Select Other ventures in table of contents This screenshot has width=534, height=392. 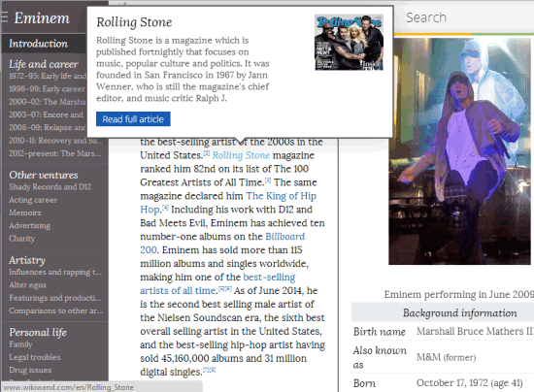click(x=44, y=175)
